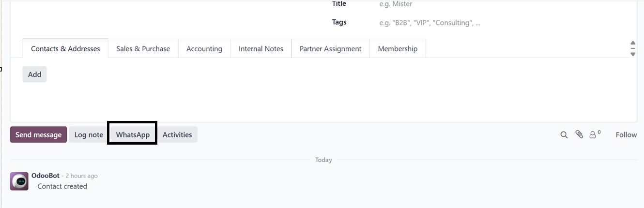The width and height of the screenshot is (644, 208).
Task: Open the Contacts & Addresses tab
Action: [x=65, y=49]
